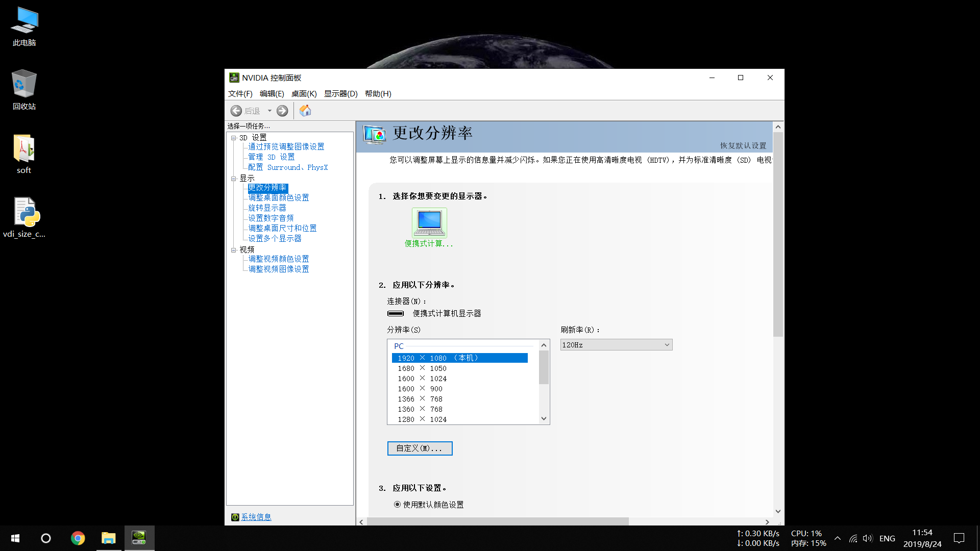
Task: Select the use default color settings radio
Action: point(397,505)
